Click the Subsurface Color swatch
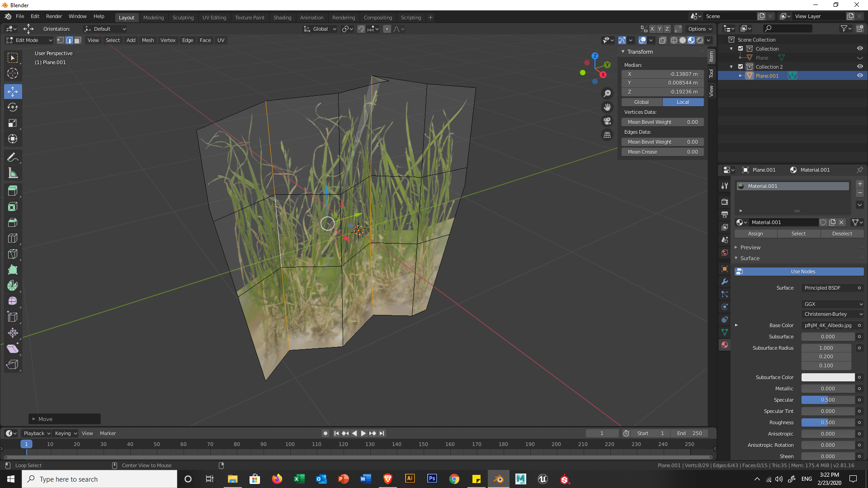The height and width of the screenshot is (488, 868). 827,377
